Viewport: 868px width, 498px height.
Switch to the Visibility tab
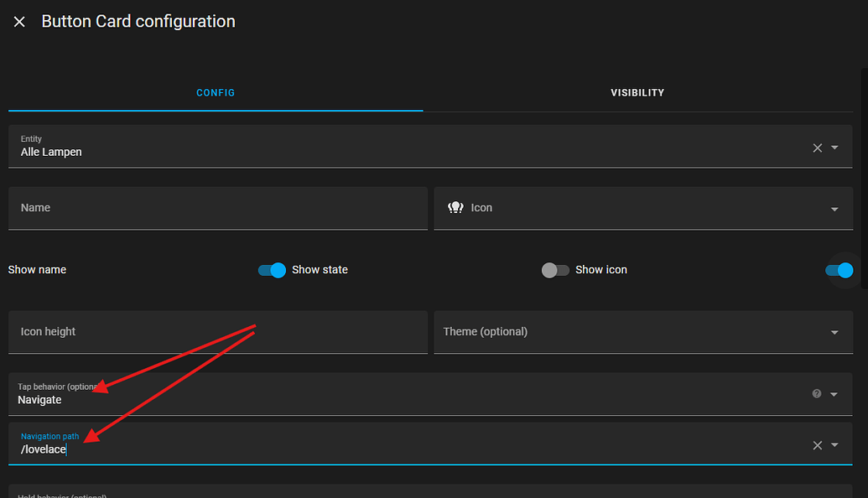pyautogui.click(x=637, y=93)
